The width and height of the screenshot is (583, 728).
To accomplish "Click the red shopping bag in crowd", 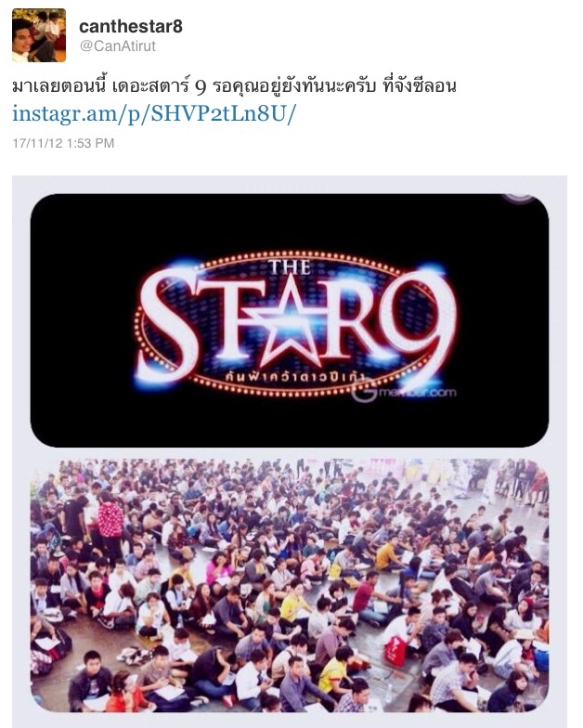I will point(395,651).
